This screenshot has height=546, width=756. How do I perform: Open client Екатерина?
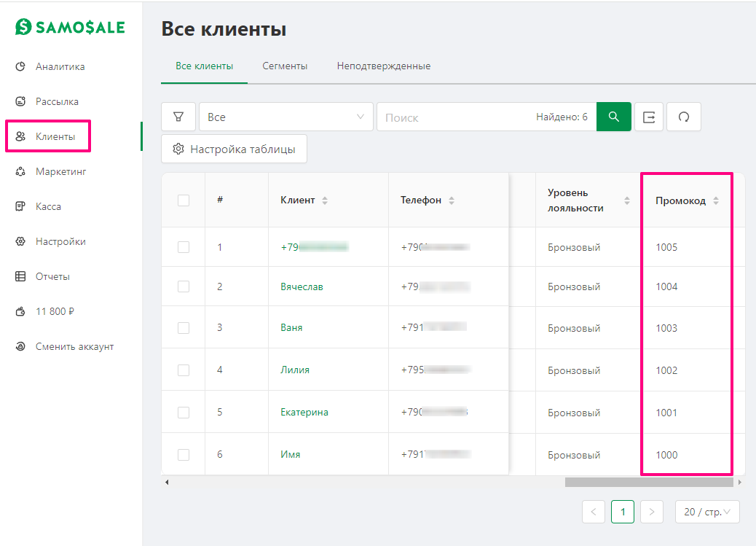(304, 413)
